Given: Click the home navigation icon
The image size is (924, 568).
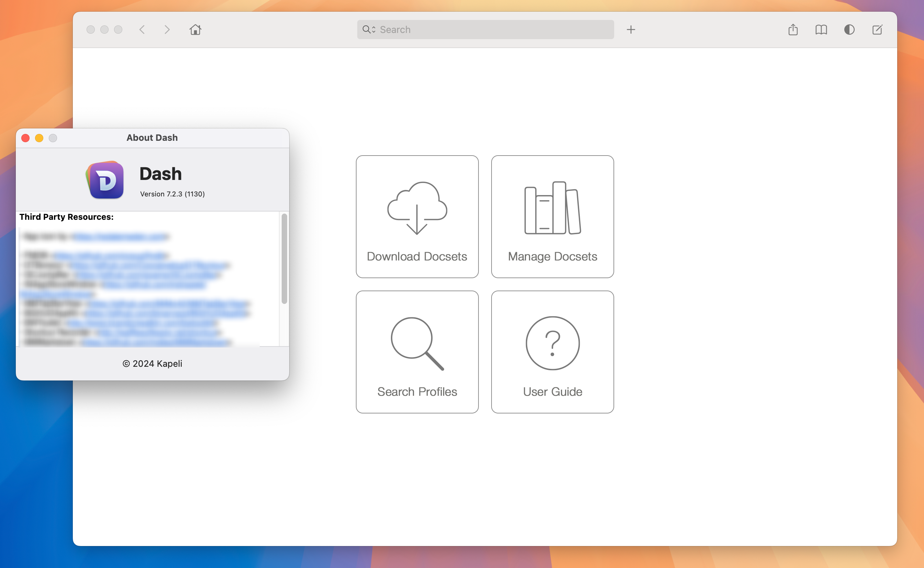Looking at the screenshot, I should coord(195,30).
